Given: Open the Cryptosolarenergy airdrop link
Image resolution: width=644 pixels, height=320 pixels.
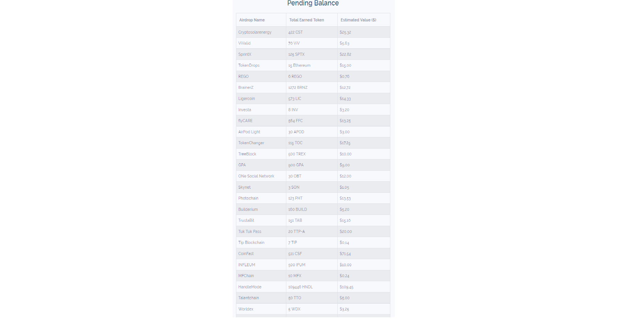Looking at the screenshot, I should click(255, 32).
